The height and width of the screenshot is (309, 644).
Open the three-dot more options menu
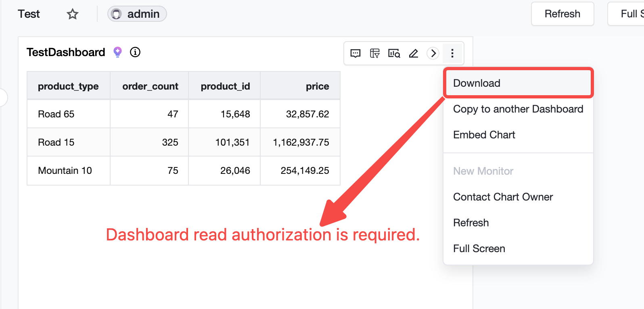452,53
